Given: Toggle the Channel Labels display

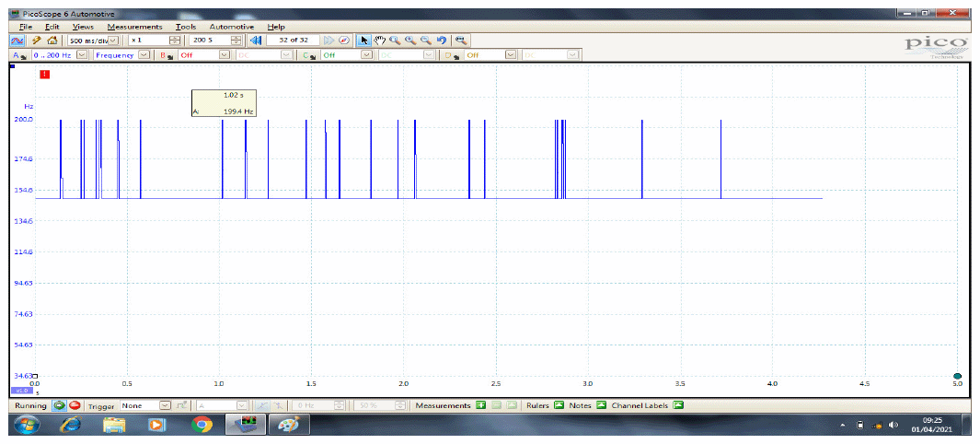Looking at the screenshot, I should [678, 405].
